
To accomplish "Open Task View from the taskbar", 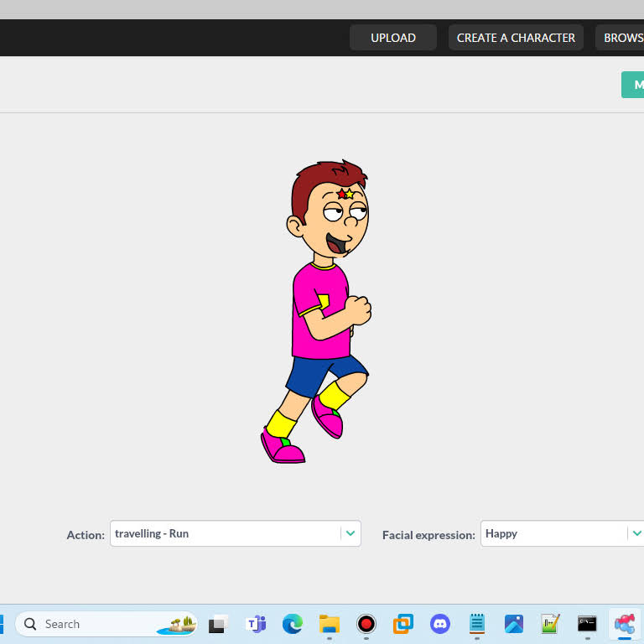I will point(219,624).
